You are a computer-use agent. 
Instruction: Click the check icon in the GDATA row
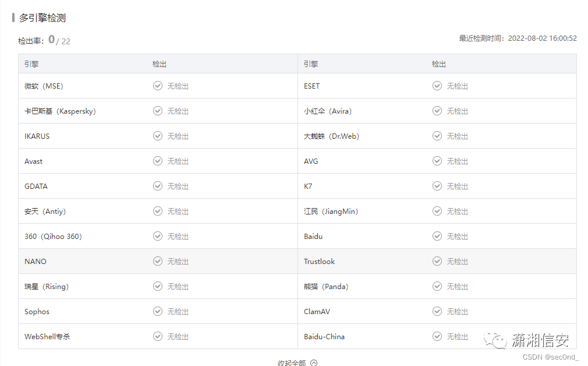[x=158, y=186]
